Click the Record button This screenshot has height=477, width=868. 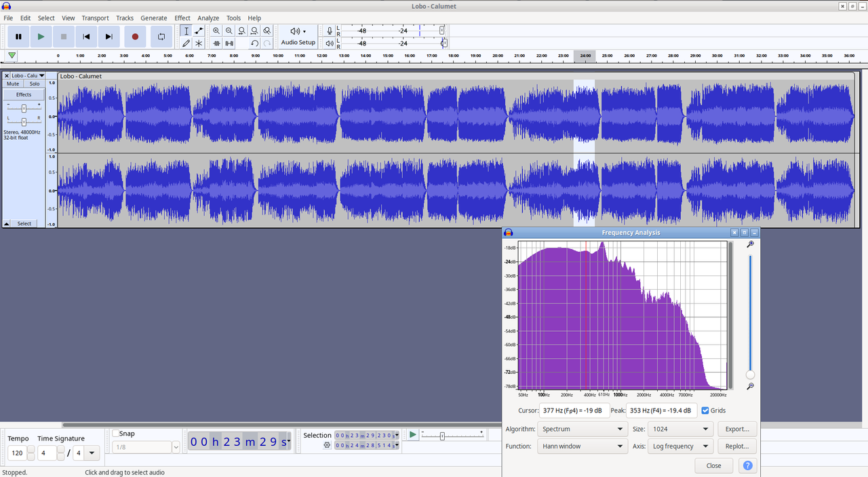(x=135, y=37)
